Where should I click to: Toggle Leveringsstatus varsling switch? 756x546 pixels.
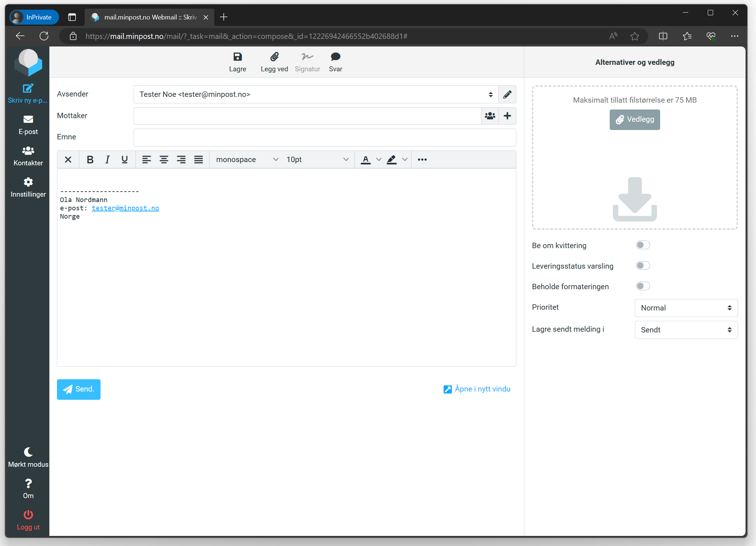click(x=642, y=266)
